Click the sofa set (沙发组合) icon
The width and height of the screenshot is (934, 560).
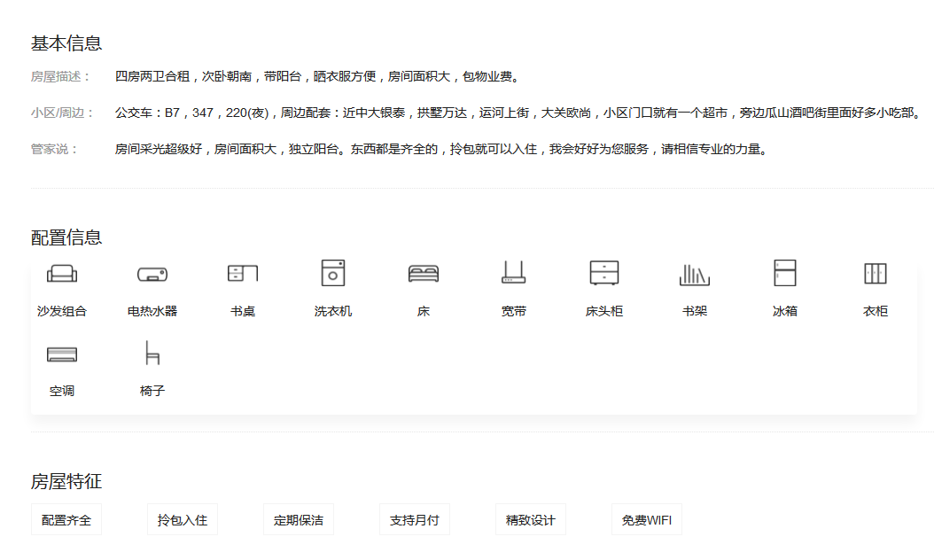62,274
